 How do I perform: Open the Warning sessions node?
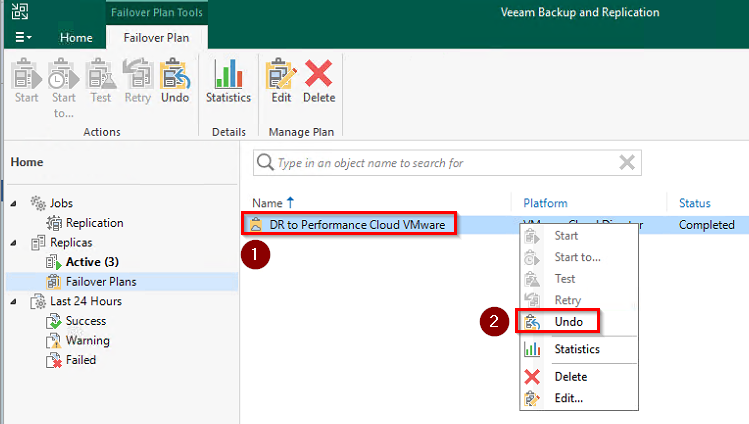tap(87, 340)
